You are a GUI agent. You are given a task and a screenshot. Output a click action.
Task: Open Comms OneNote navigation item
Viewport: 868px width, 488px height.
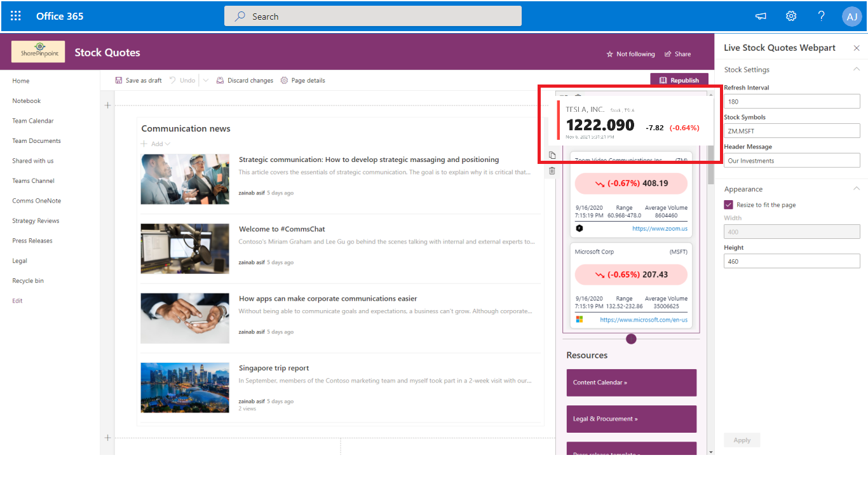[x=37, y=201]
